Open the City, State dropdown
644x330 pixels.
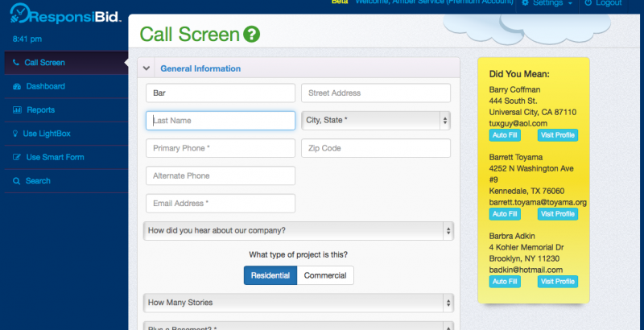(376, 120)
